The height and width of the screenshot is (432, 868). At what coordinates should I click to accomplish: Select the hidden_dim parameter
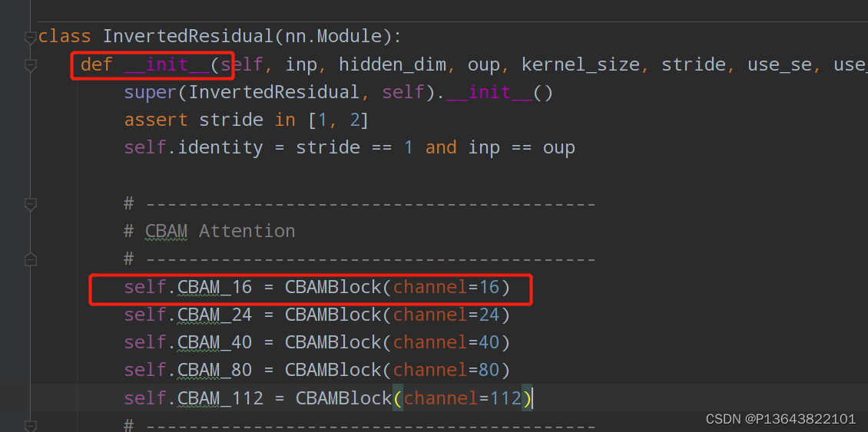[x=393, y=65]
